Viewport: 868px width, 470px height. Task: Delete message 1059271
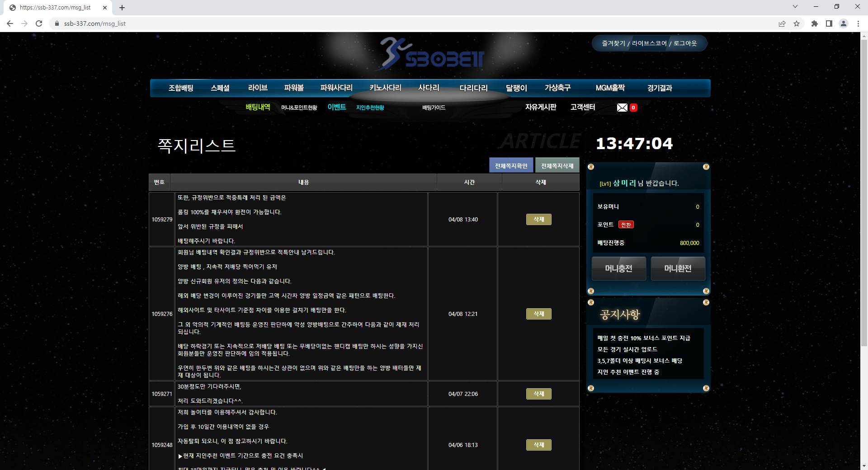538,394
